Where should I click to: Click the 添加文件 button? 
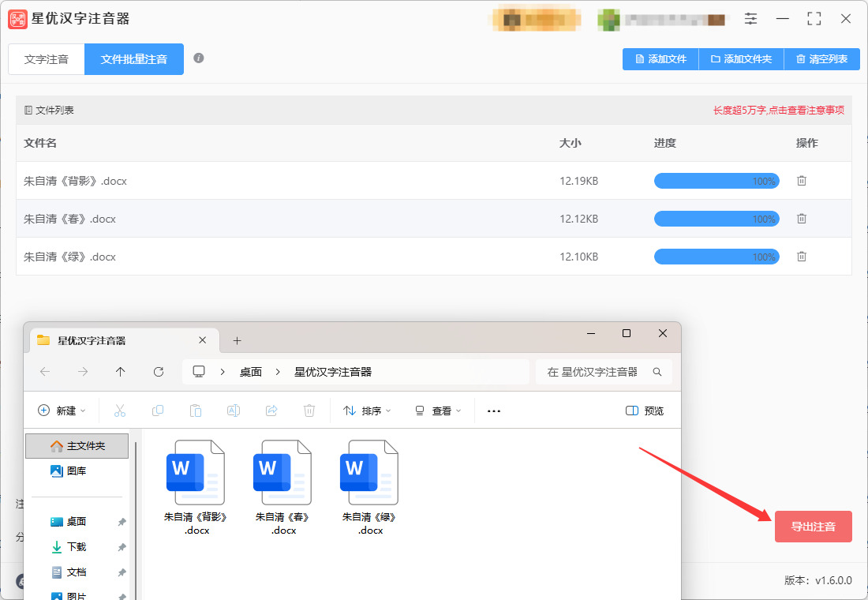[x=661, y=59]
